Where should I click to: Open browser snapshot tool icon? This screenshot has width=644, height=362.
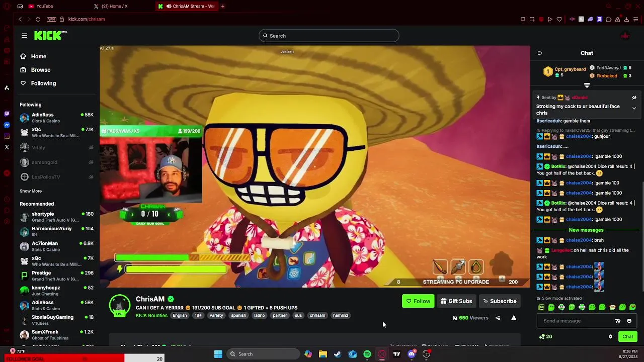(532, 19)
